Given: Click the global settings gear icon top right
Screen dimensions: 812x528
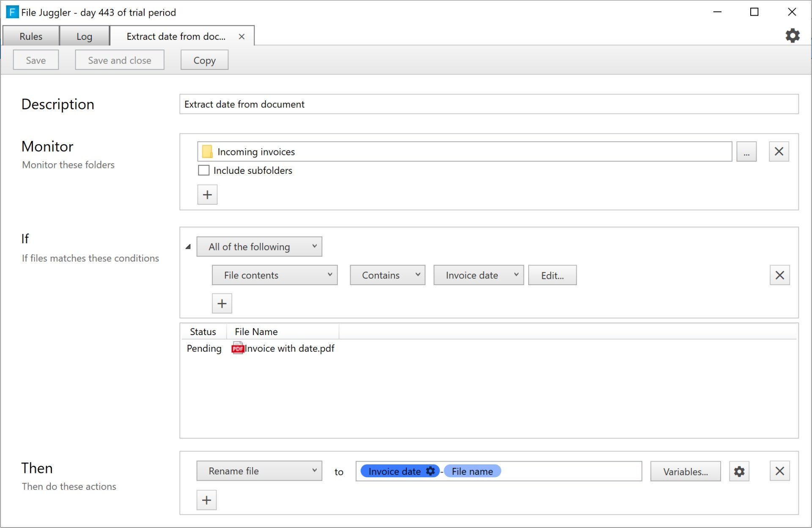Looking at the screenshot, I should (x=793, y=36).
